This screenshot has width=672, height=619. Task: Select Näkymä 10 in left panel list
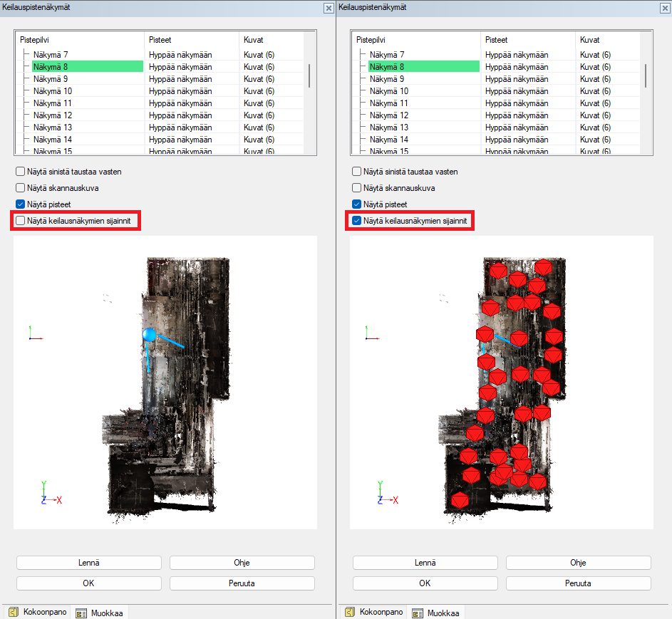[53, 91]
